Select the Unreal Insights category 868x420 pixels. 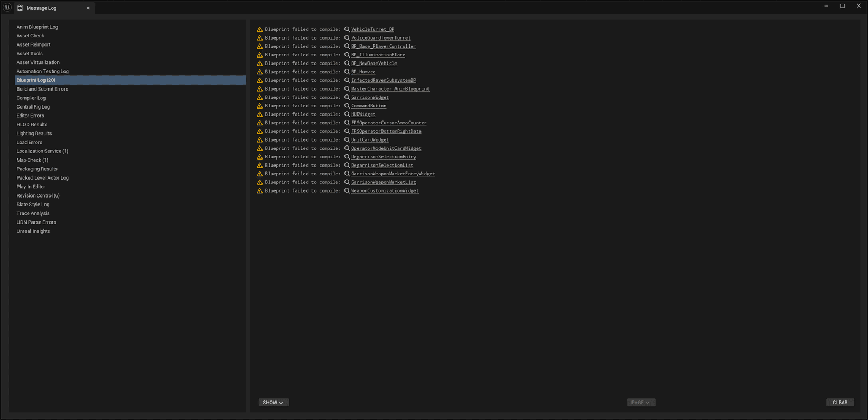[130, 231]
